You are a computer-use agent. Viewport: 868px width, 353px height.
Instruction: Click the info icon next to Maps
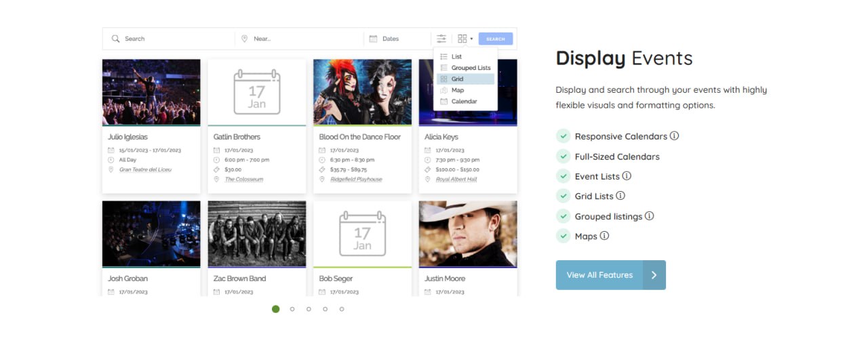coord(604,236)
